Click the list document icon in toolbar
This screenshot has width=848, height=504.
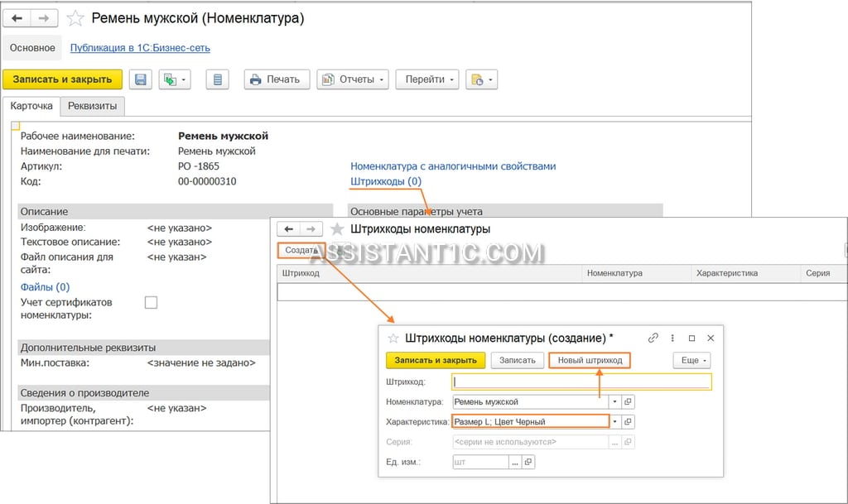tap(218, 79)
